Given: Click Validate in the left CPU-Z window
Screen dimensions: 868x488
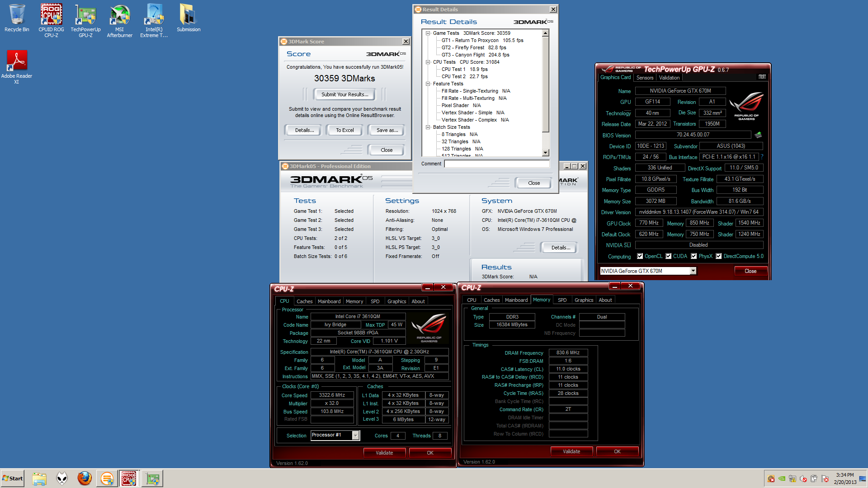Looking at the screenshot, I should point(384,453).
